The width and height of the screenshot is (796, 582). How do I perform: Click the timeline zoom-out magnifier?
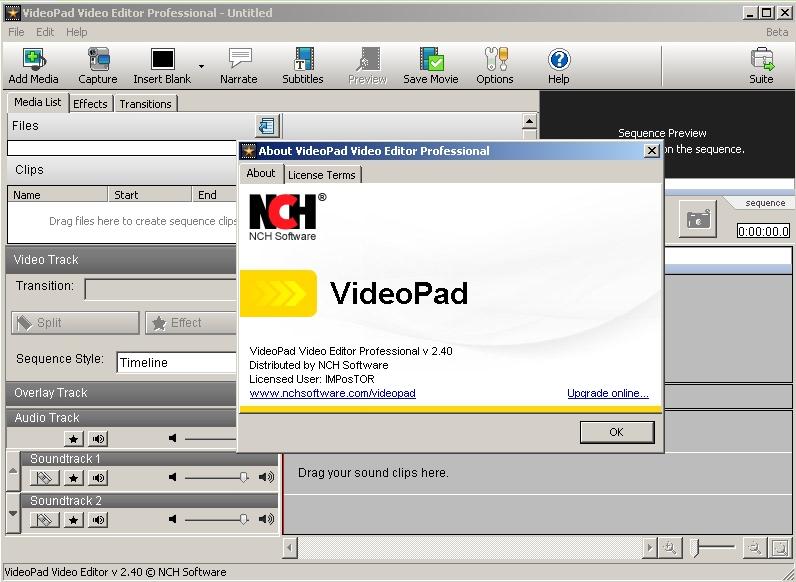(x=755, y=548)
